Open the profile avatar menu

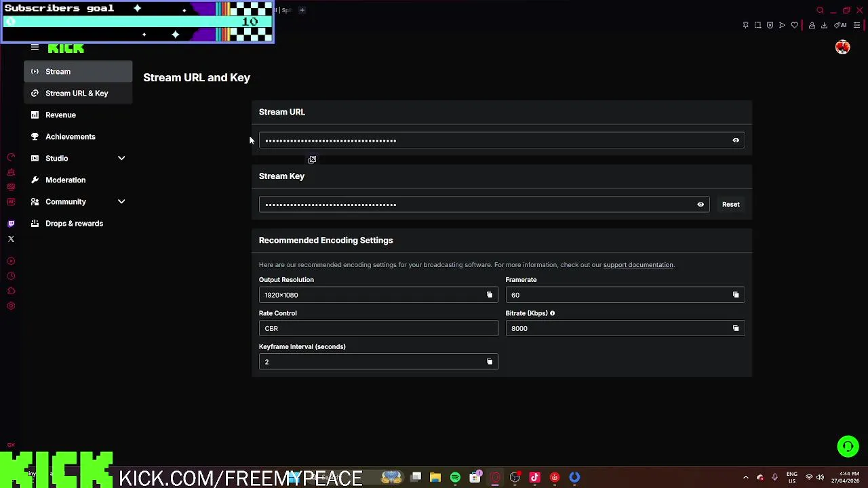[842, 47]
